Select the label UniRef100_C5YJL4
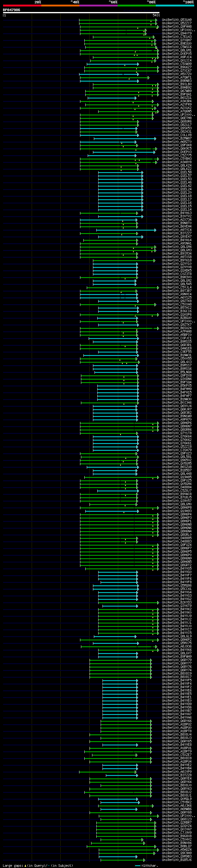197x868 pixels. 177,287
